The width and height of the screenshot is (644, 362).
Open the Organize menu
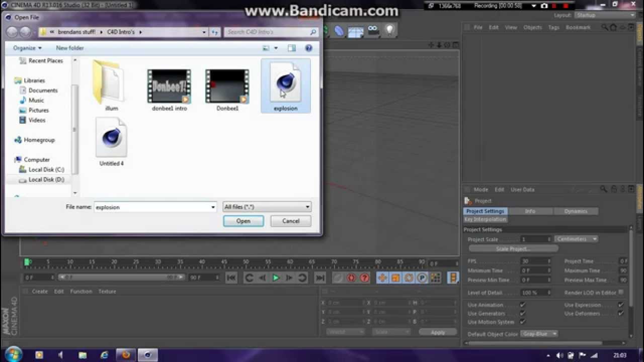coord(27,48)
